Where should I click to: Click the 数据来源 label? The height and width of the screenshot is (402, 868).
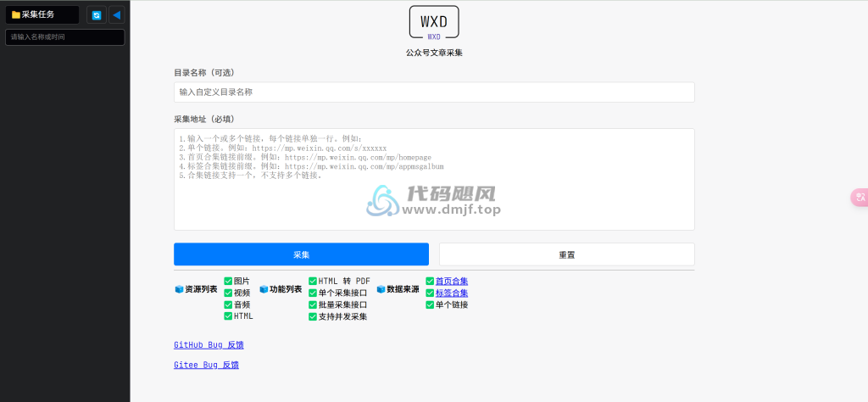[403, 289]
